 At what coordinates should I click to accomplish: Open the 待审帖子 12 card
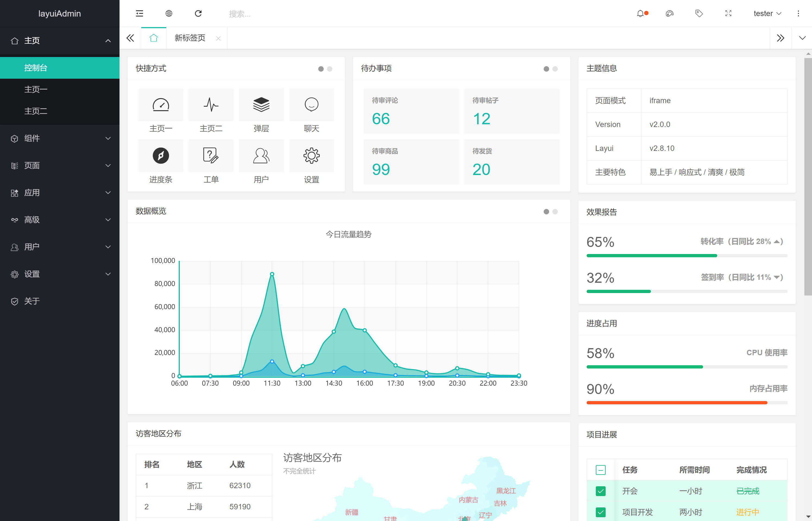pyautogui.click(x=512, y=111)
